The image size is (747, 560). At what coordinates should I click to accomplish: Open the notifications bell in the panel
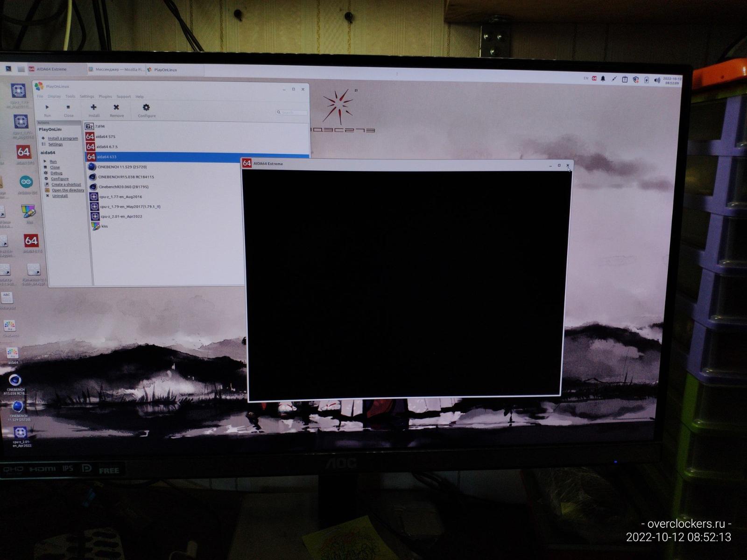603,79
